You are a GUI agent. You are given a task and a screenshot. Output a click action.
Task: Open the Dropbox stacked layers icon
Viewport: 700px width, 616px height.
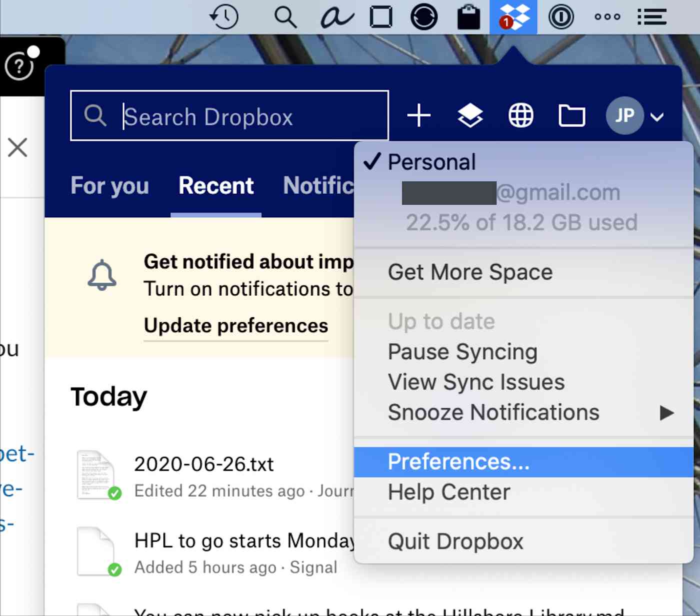470,116
